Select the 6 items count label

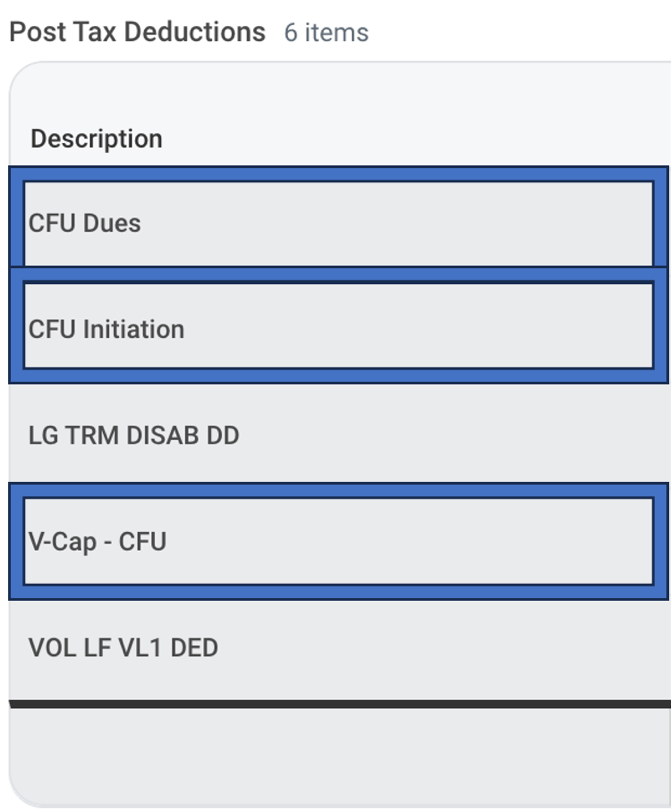pos(326,33)
